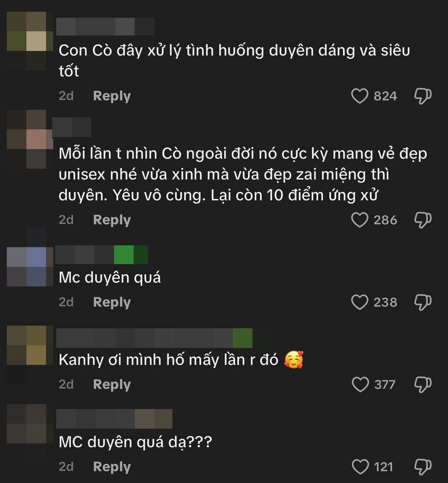Heart the 'Kanhy ơi mình hố' comment
Viewport: 448px width, 483px height.
pyautogui.click(x=360, y=384)
